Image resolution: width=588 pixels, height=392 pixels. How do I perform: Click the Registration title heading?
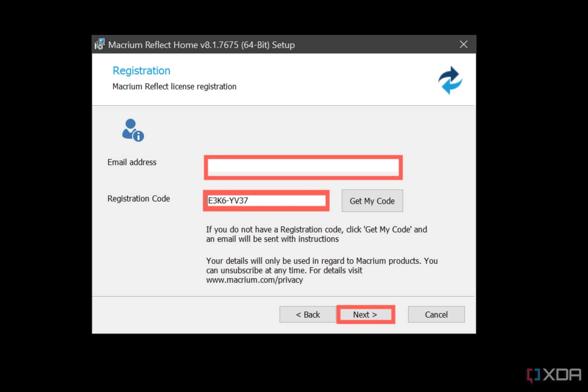[x=141, y=70]
